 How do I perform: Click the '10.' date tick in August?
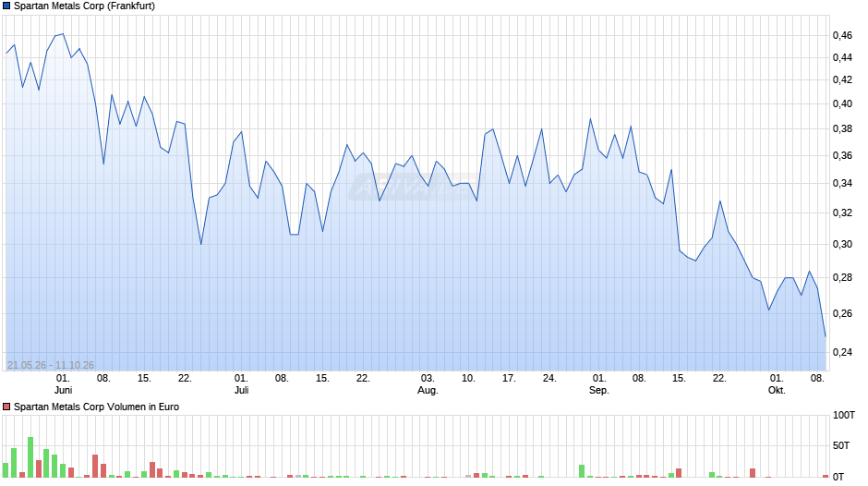[468, 378]
